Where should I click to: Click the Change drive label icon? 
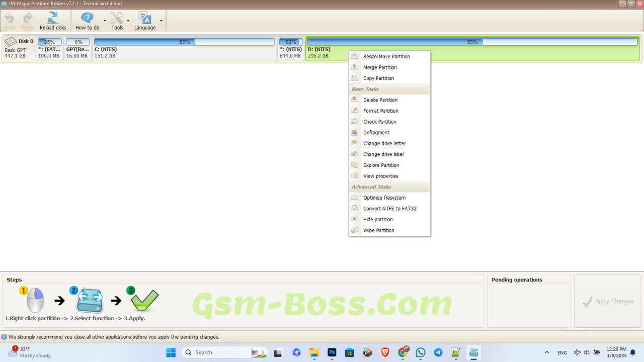pos(354,154)
